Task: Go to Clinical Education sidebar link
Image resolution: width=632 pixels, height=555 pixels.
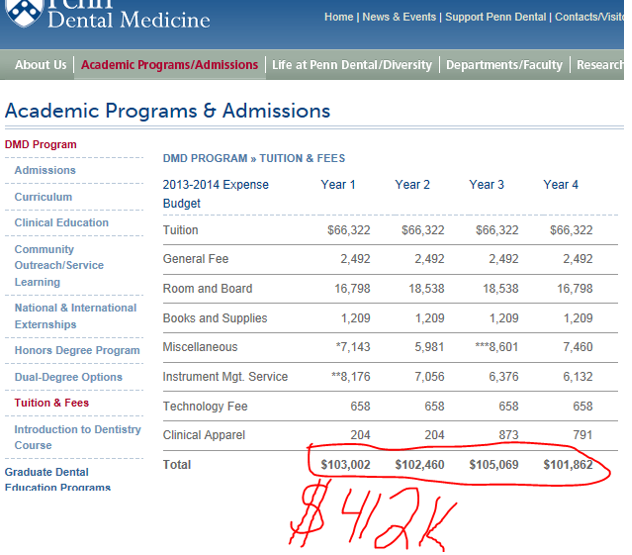Action: coord(62,222)
